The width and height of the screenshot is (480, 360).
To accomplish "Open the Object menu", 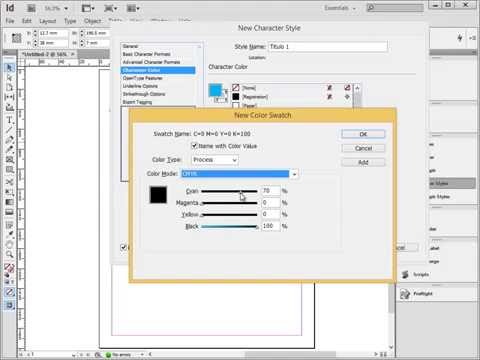I will click(92, 21).
